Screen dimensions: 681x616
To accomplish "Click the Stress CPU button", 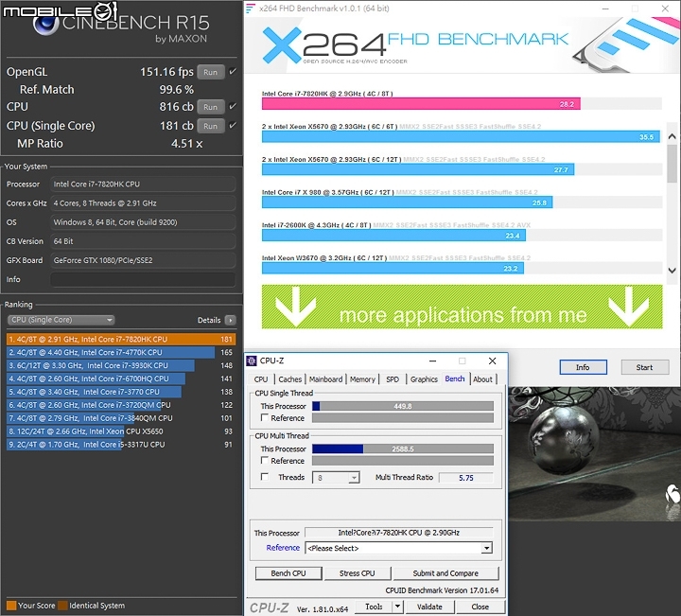I will click(x=357, y=573).
